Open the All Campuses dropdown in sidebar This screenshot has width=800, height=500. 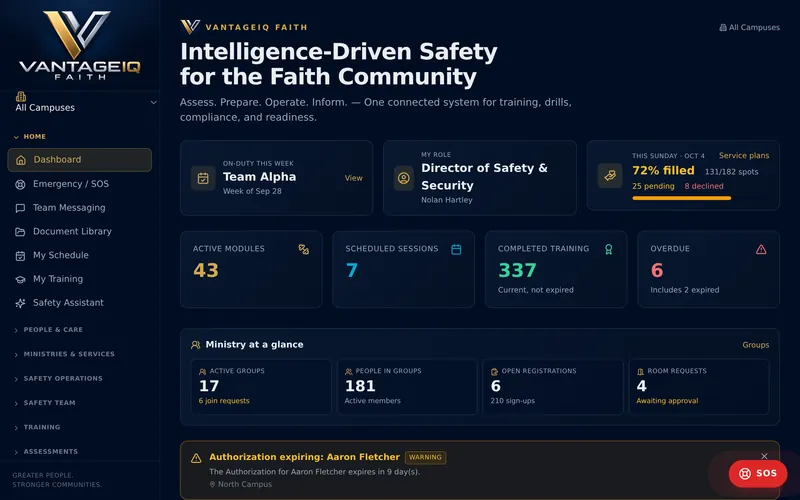click(x=84, y=103)
